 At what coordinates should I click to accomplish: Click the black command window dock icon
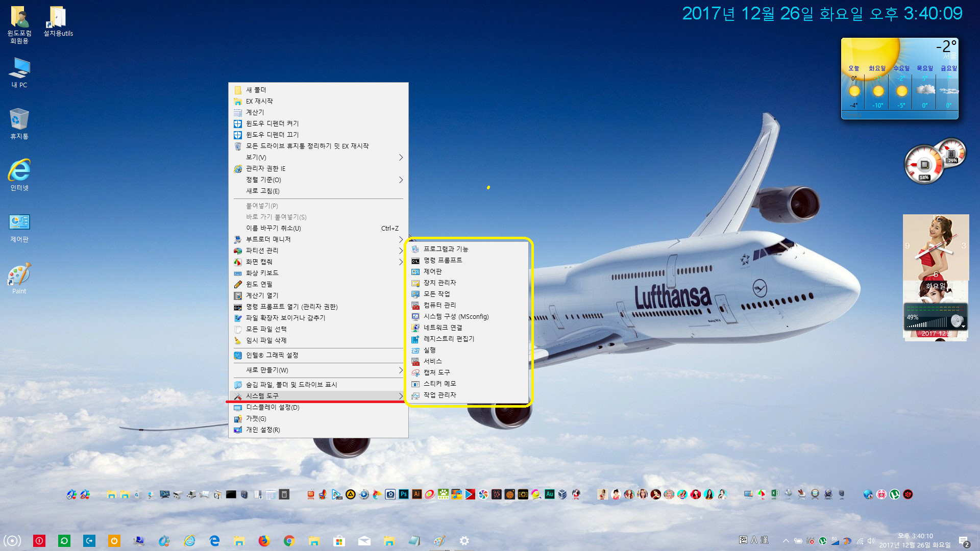(231, 494)
